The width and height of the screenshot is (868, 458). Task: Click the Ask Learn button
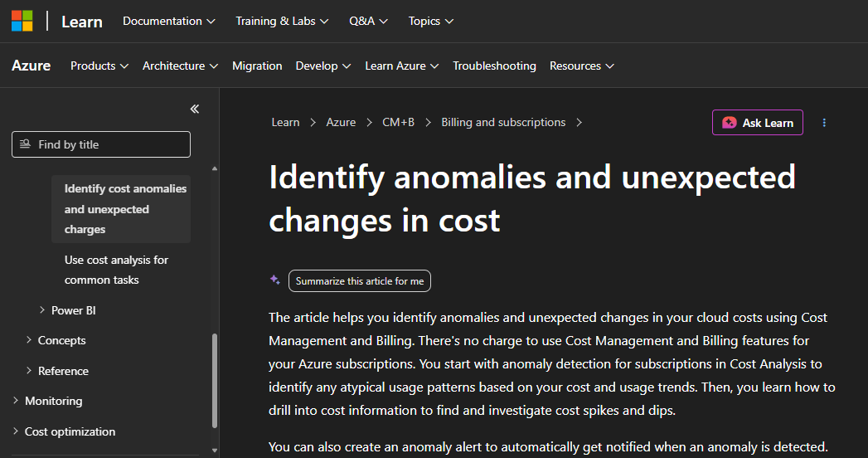click(x=757, y=123)
